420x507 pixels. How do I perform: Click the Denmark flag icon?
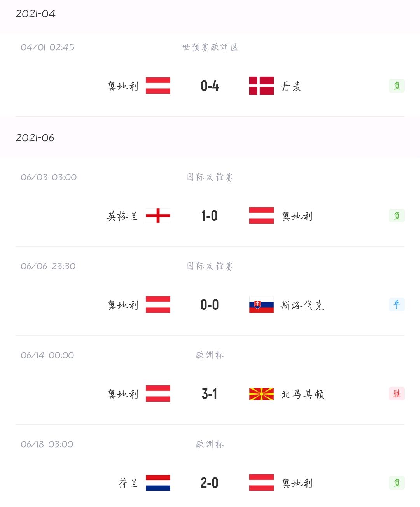coord(261,86)
